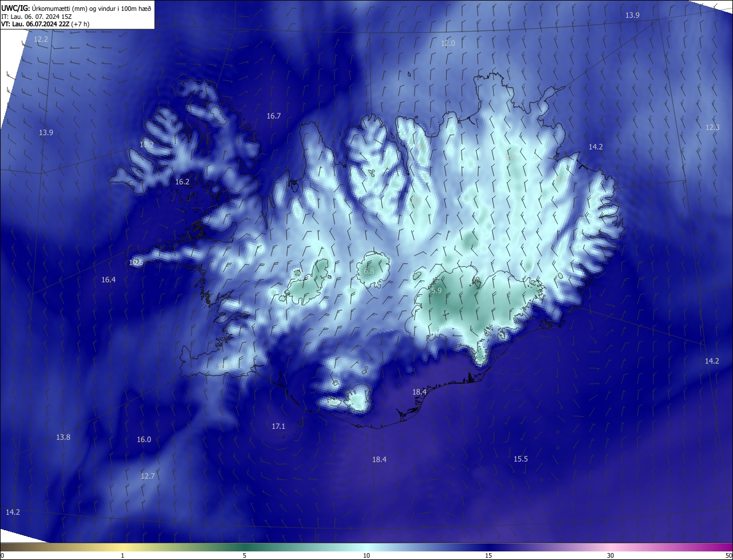Click the 16.0 value label

[x=144, y=440]
